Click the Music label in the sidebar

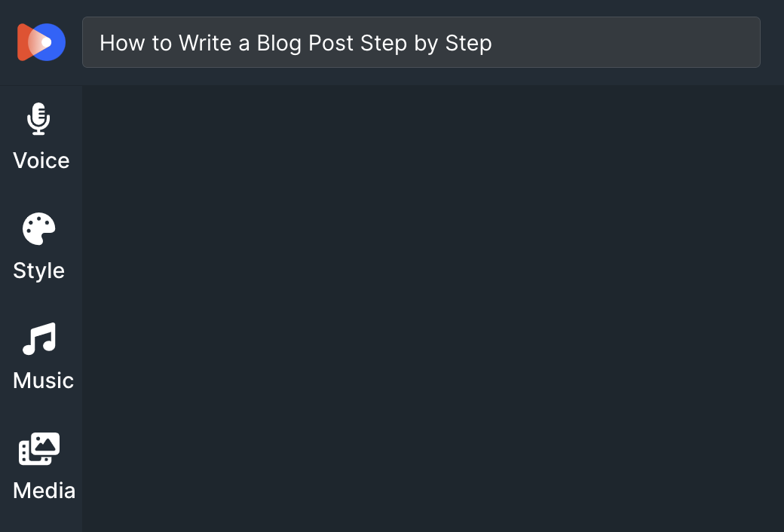(41, 381)
